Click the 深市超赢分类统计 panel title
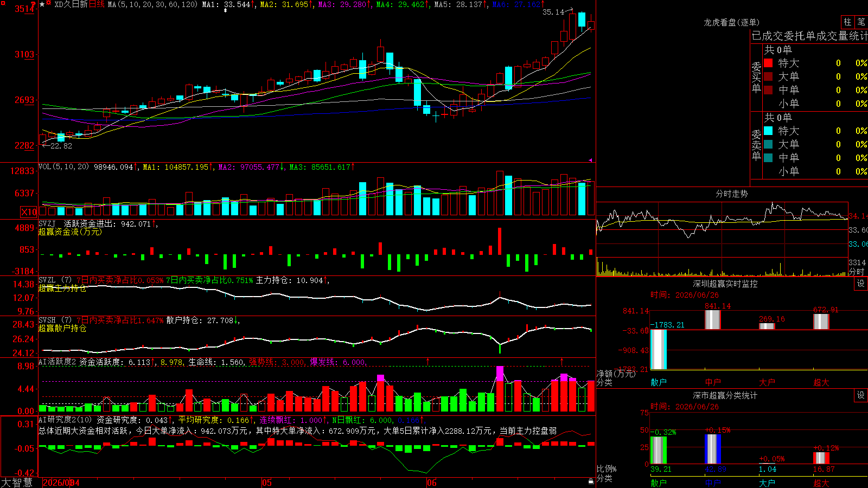The width and height of the screenshot is (868, 488). (x=725, y=396)
